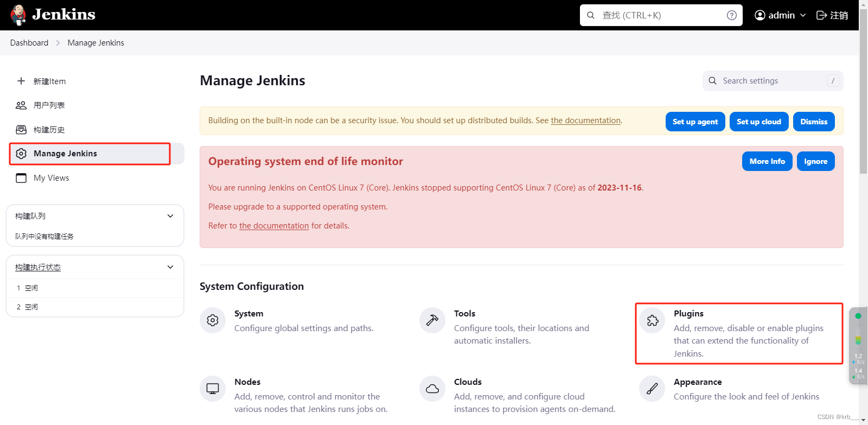Click the people icon for 用户列表
This screenshot has height=425, width=868.
[x=21, y=105]
